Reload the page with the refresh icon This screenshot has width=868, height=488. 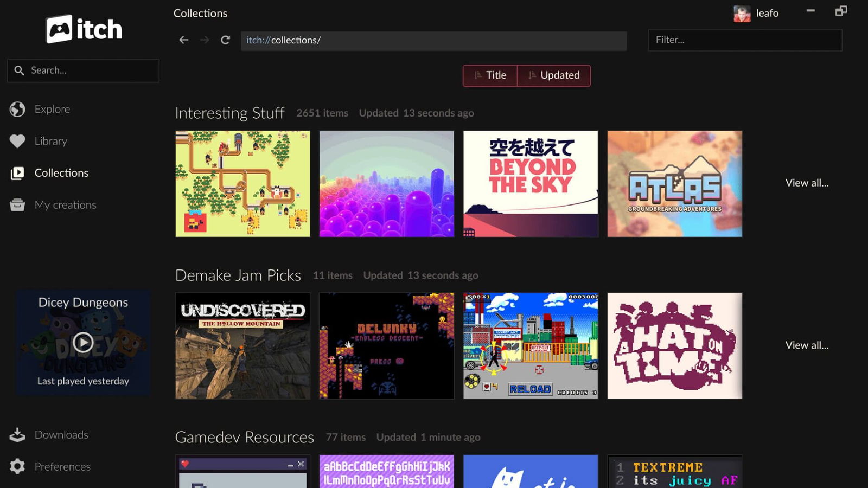(x=225, y=40)
